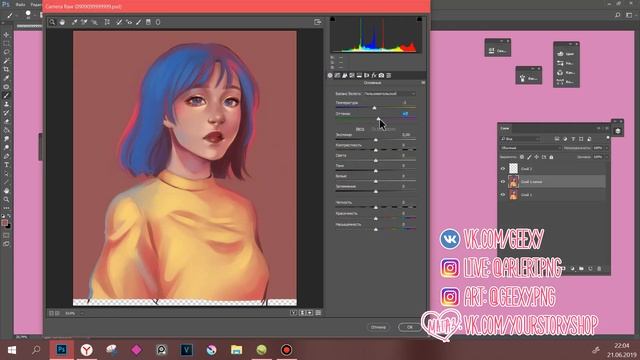Select the Brush tool in Photoshop toolbar
The width and height of the screenshot is (640, 360).
[x=6, y=96]
